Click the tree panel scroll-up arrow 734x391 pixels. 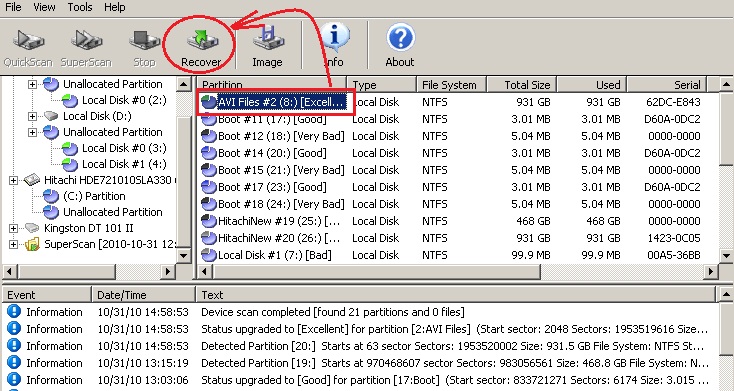(x=184, y=85)
